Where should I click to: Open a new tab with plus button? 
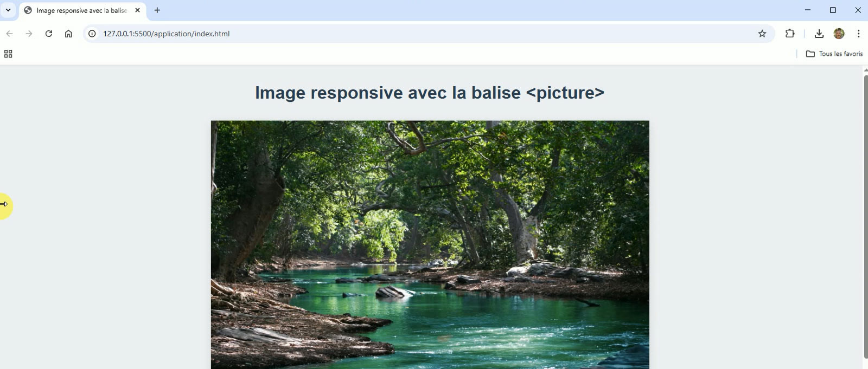pyautogui.click(x=157, y=10)
